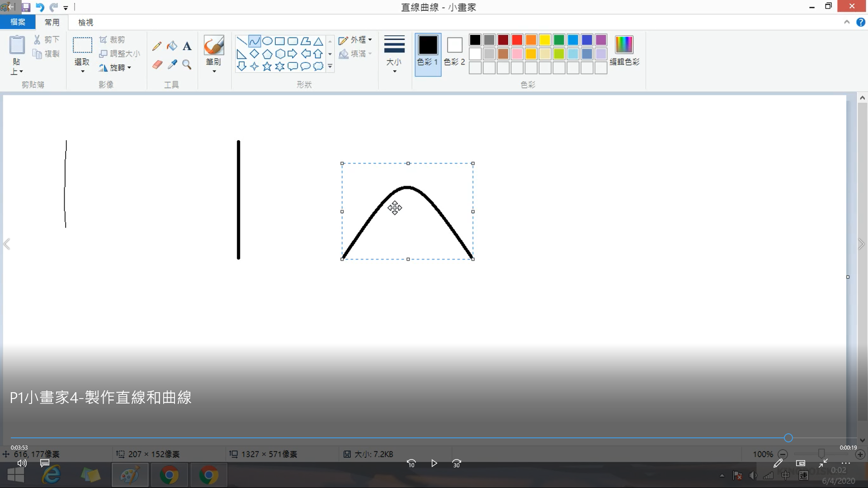This screenshot has height=488, width=868.
Task: Select the Text tool
Action: [187, 46]
